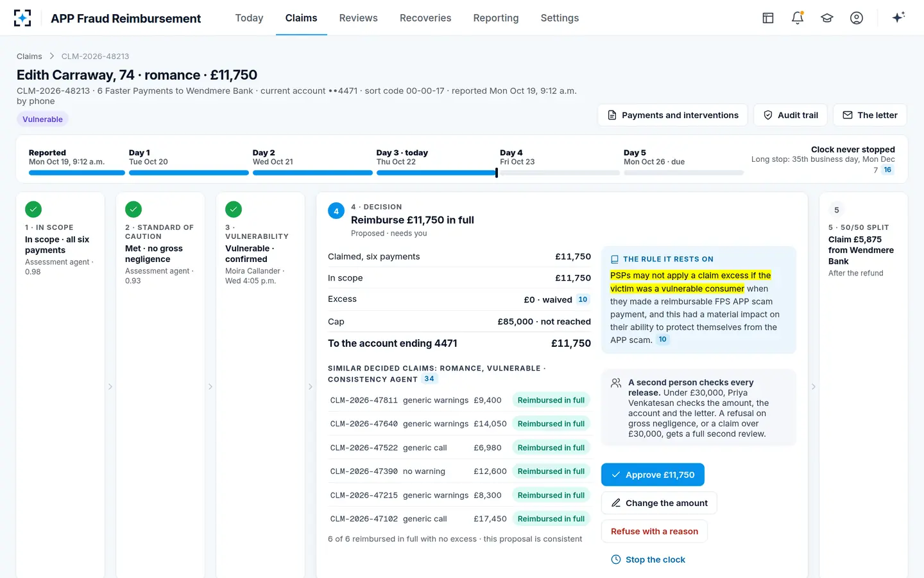Click the green check on In Scope step

33,209
